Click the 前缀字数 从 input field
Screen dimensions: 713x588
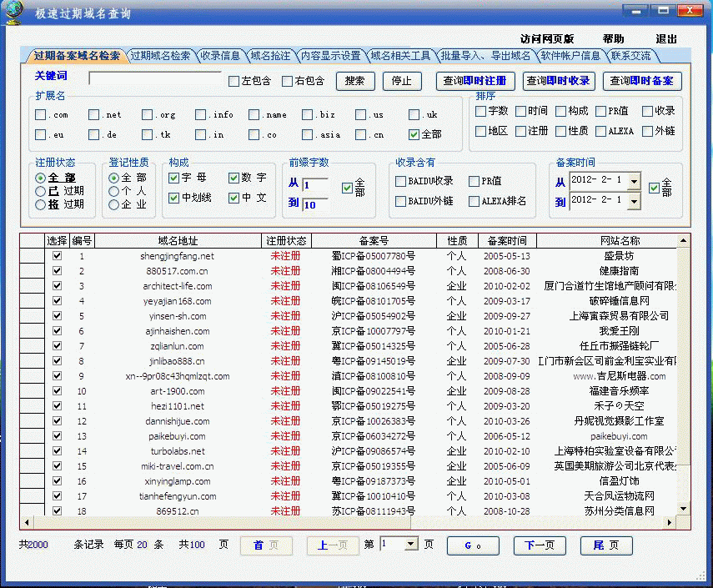pos(315,184)
